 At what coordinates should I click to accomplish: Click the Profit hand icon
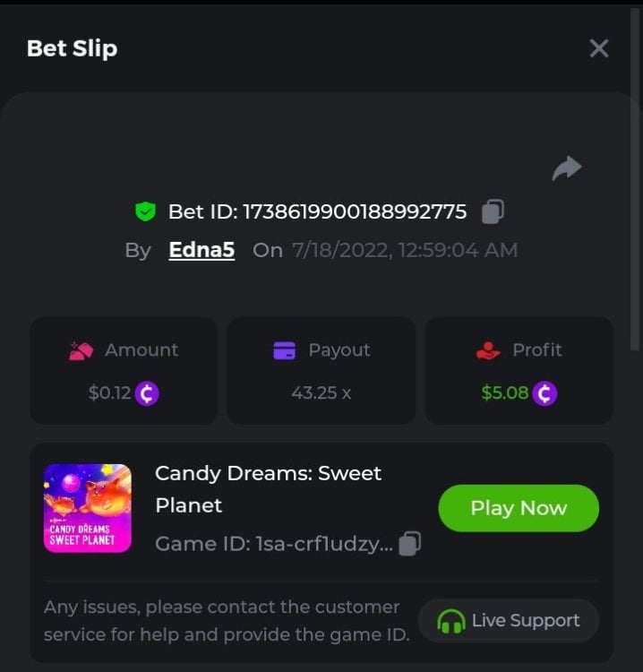(488, 350)
